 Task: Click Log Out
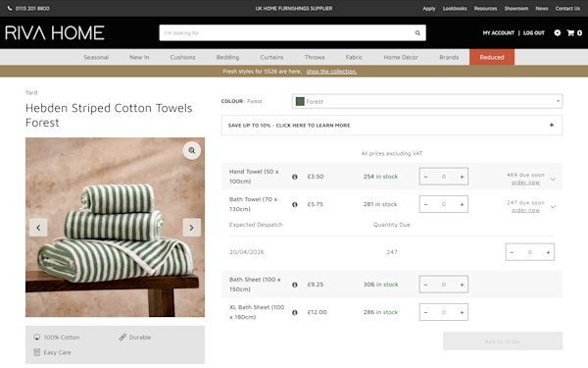534,33
